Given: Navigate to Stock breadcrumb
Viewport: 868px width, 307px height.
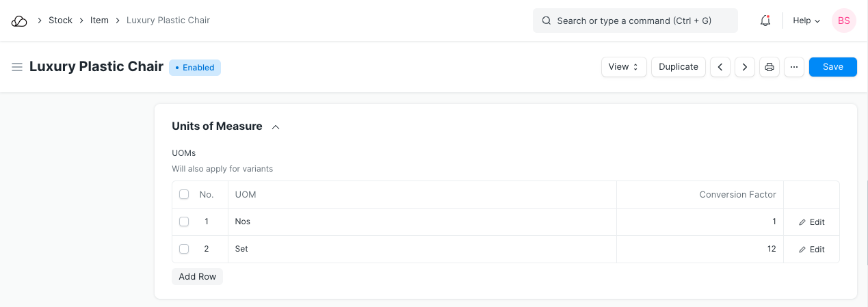Looking at the screenshot, I should 60,21.
